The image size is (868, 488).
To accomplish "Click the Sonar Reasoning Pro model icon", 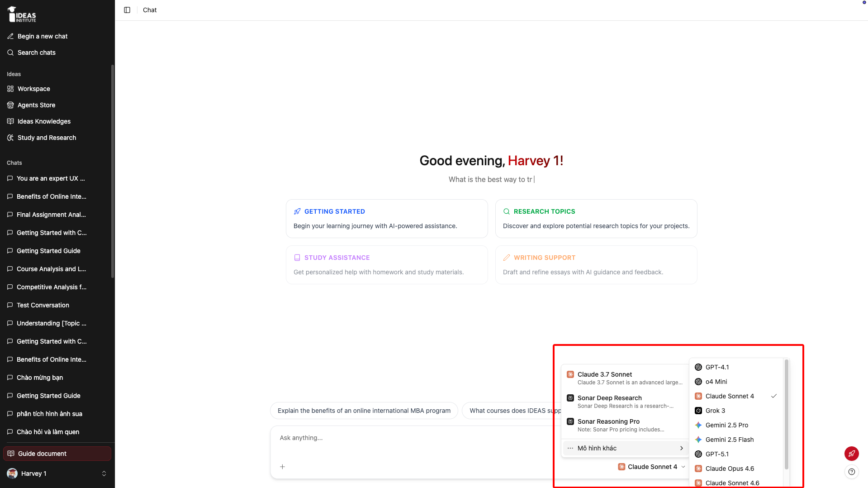I will click(570, 421).
